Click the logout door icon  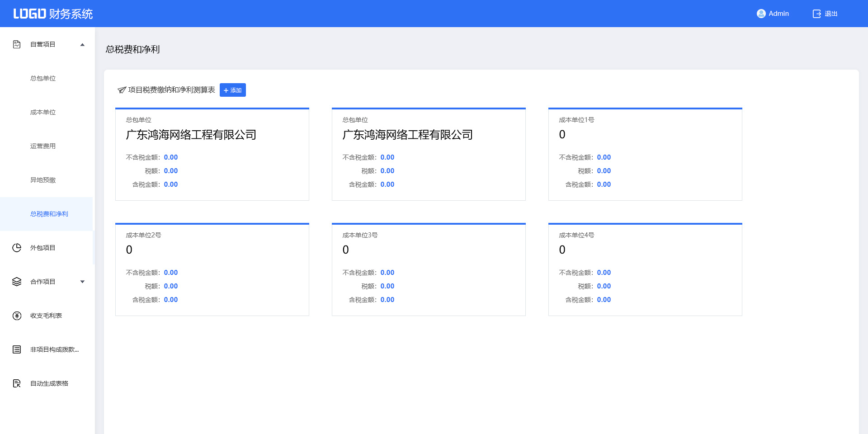pyautogui.click(x=816, y=14)
